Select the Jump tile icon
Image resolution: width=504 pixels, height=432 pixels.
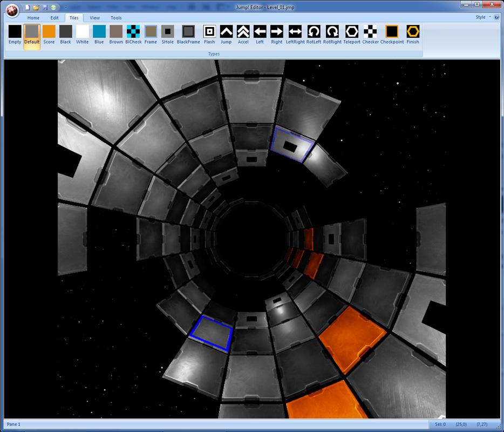(226, 35)
